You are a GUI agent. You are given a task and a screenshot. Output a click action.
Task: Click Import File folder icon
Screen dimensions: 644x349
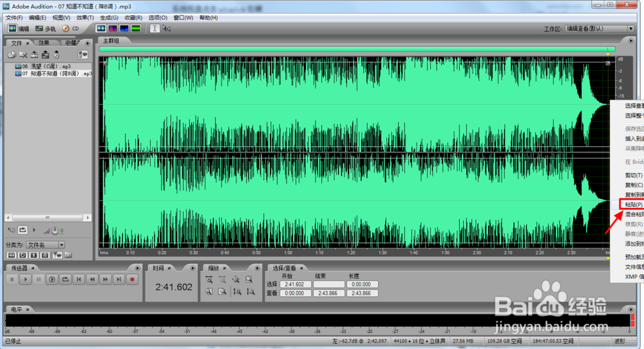coord(12,55)
